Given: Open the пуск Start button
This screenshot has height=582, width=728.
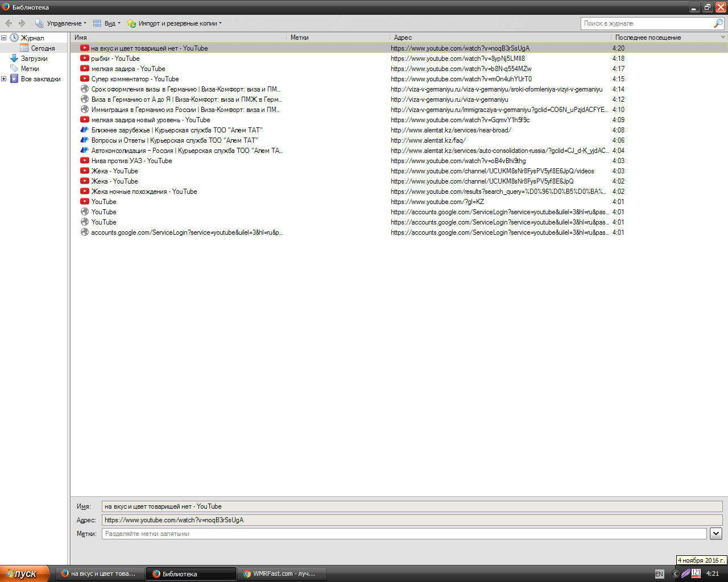Looking at the screenshot, I should tap(24, 574).
